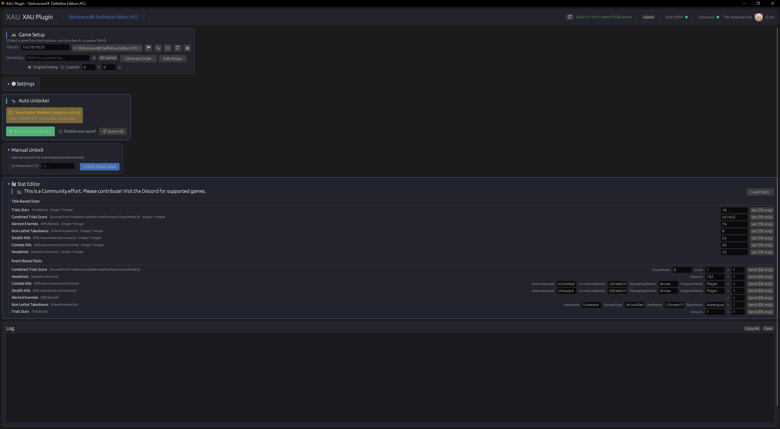Click the ExpertMode field for Combined Trials Score
Screen dimensions: 780x429
682,270
